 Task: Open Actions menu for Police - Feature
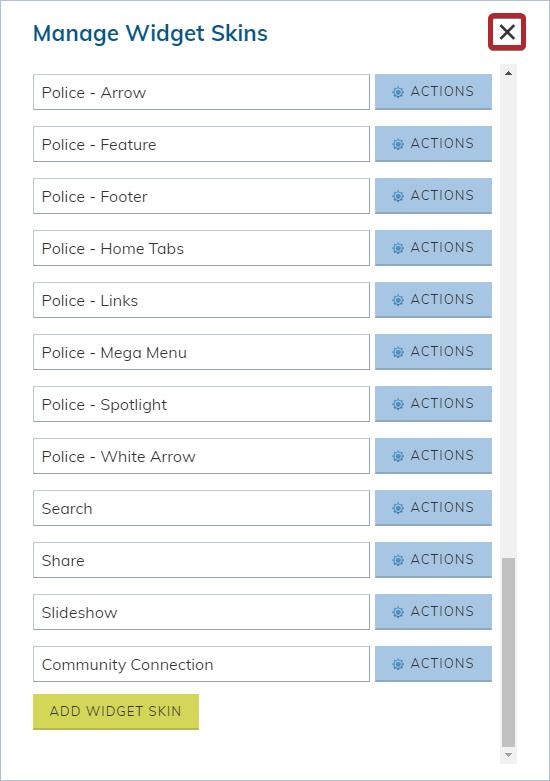tap(433, 144)
